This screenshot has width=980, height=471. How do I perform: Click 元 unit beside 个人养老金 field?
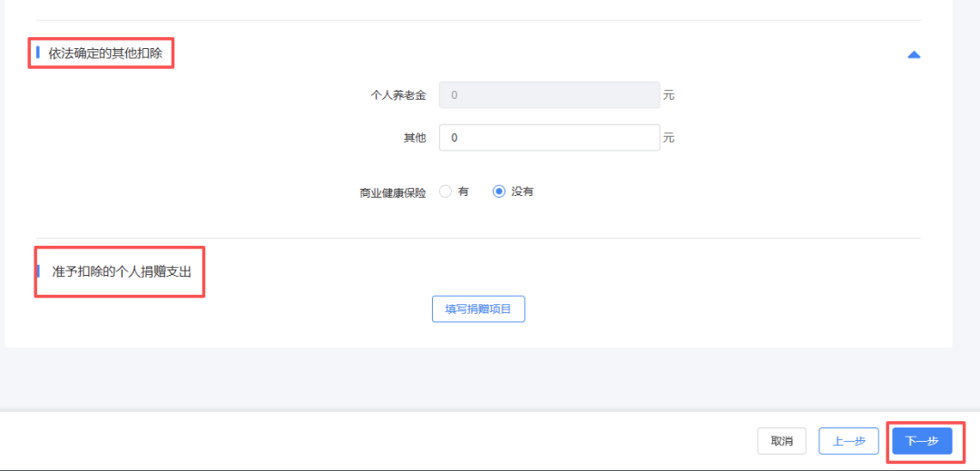pos(669,95)
